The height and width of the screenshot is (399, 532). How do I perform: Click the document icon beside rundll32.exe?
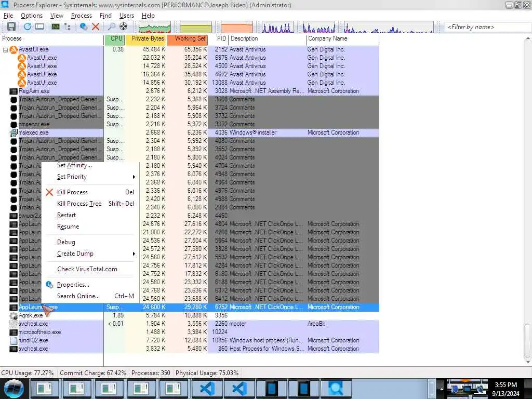13,340
